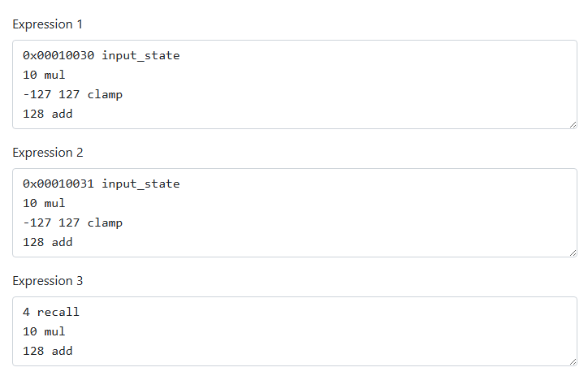
Task: Click the Expression 1 label
Action: [x=48, y=24]
